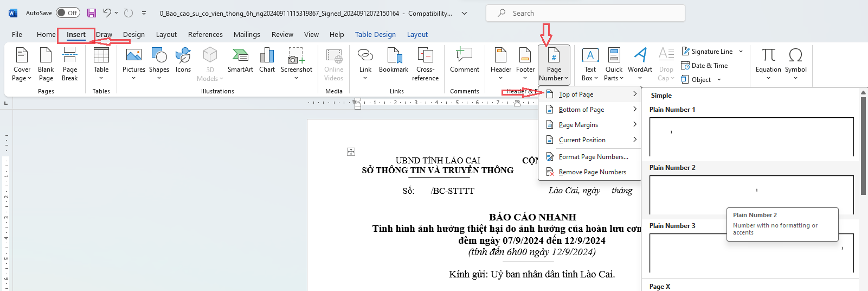Open the Mailings tab
The height and width of the screenshot is (291, 868).
coord(247,34)
